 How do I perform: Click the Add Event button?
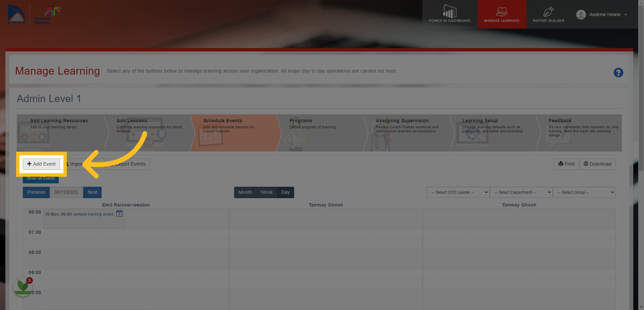click(x=42, y=164)
